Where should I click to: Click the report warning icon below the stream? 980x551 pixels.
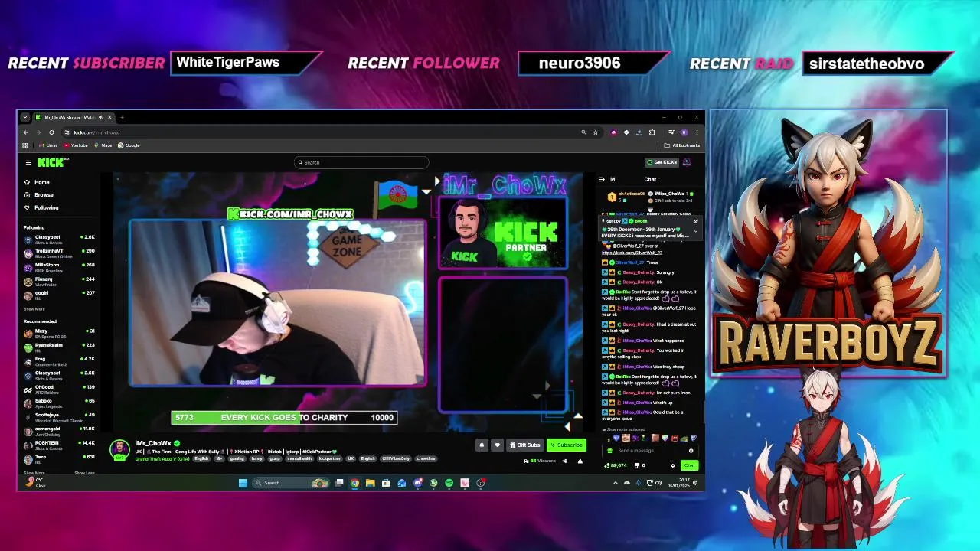[x=580, y=461]
